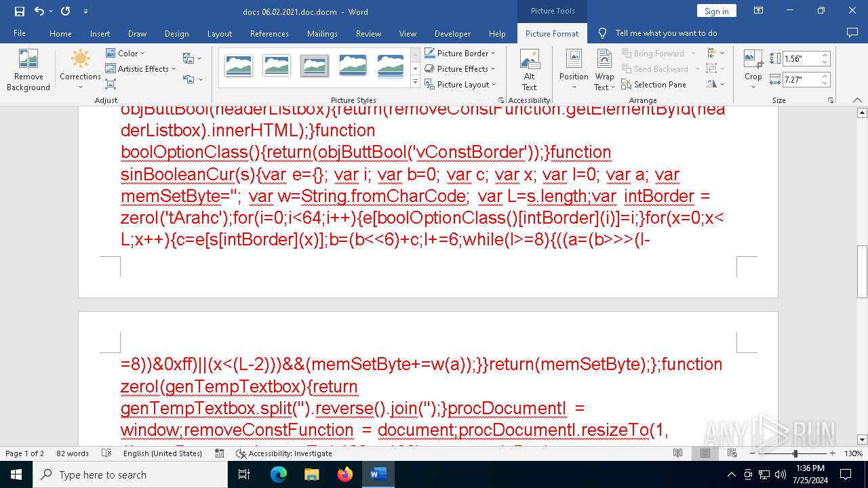Viewport: 868px width, 488px height.
Task: Apply the fifth reflected picture style
Action: (x=391, y=66)
